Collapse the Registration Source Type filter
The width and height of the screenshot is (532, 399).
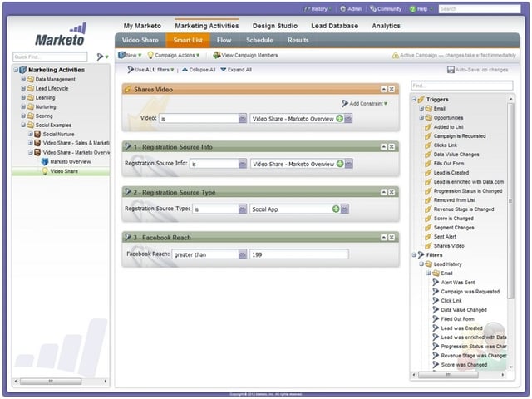[384, 192]
